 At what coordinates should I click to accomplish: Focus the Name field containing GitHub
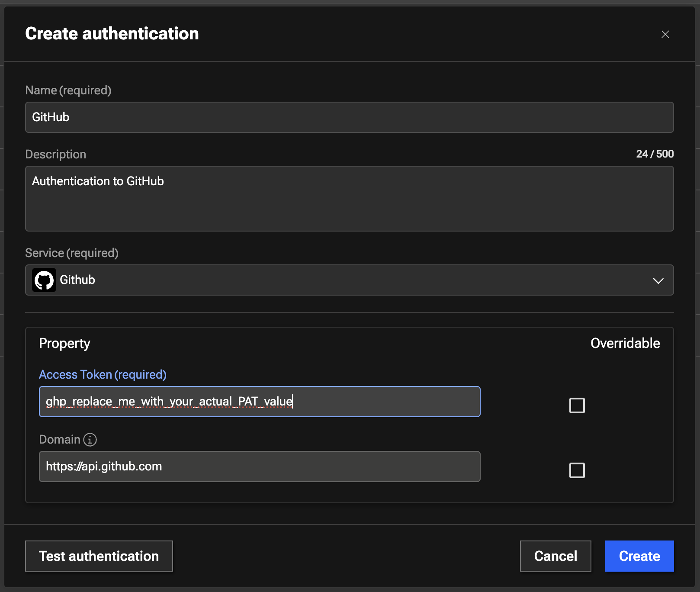pyautogui.click(x=349, y=117)
